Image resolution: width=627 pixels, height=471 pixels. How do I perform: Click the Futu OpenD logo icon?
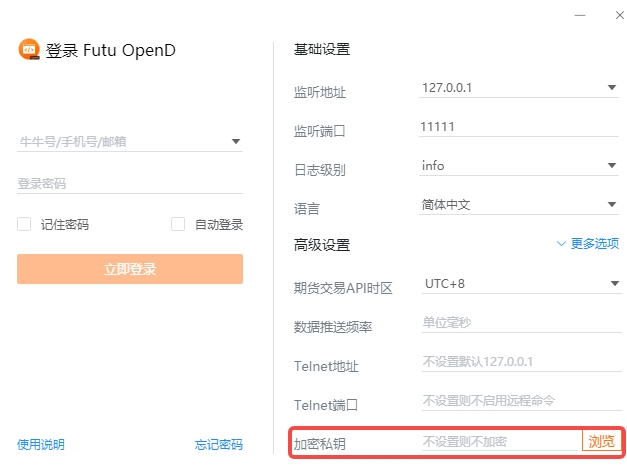click(x=29, y=50)
